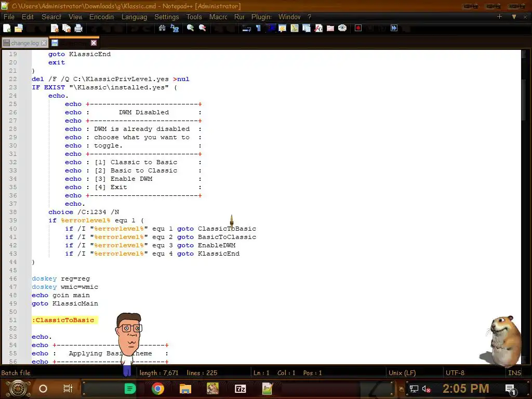Screen dimensions: 532x399
Task: Open Cortana circle on the taskbar
Action: point(43,389)
